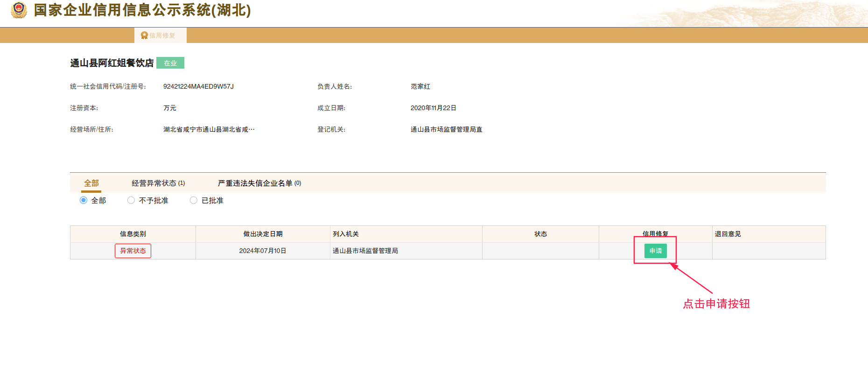Click the table cell 2024年07月10日

click(x=263, y=251)
